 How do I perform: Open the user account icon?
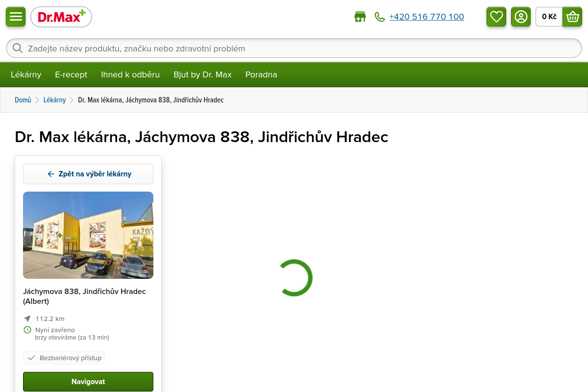(521, 17)
